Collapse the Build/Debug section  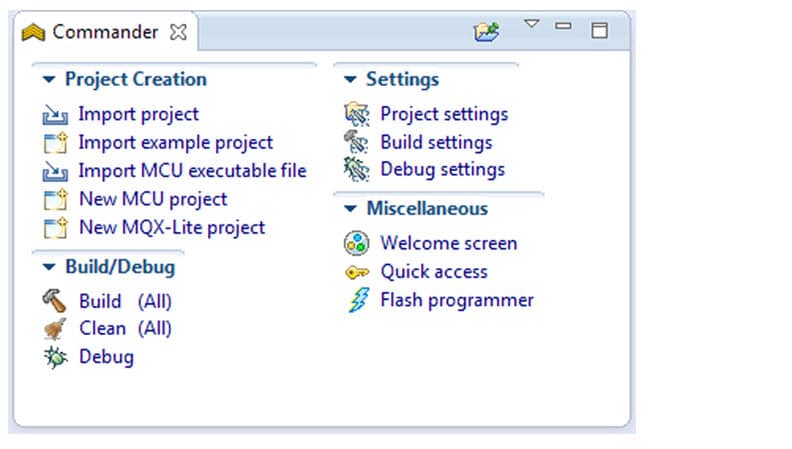click(49, 267)
